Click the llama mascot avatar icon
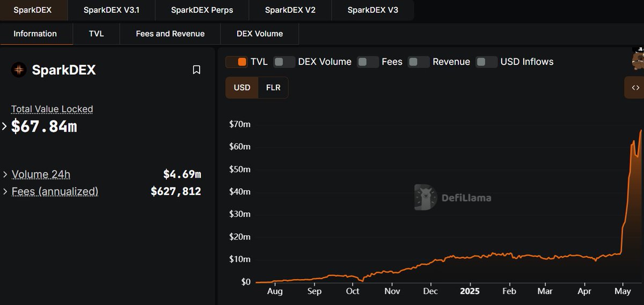 pos(638,59)
